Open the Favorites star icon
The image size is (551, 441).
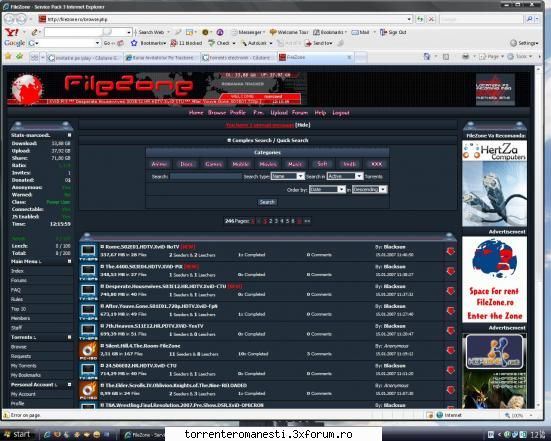click(8, 56)
